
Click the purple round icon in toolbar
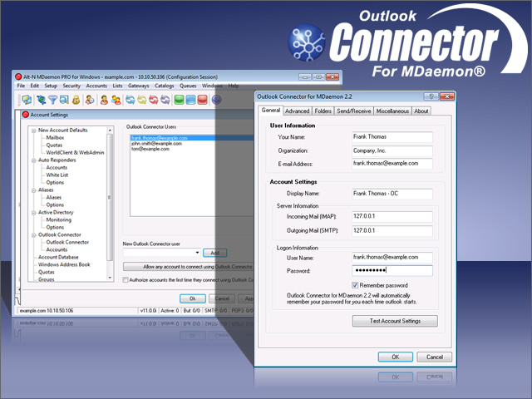(x=216, y=100)
